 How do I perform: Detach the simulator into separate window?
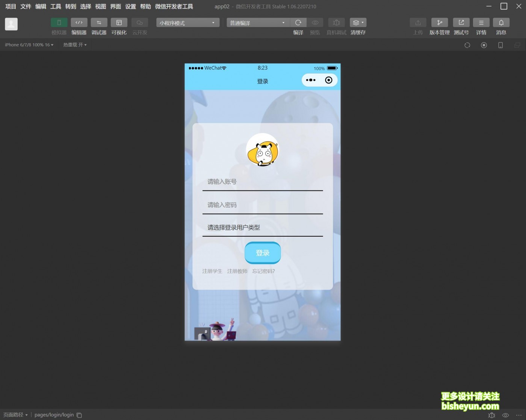click(x=517, y=45)
